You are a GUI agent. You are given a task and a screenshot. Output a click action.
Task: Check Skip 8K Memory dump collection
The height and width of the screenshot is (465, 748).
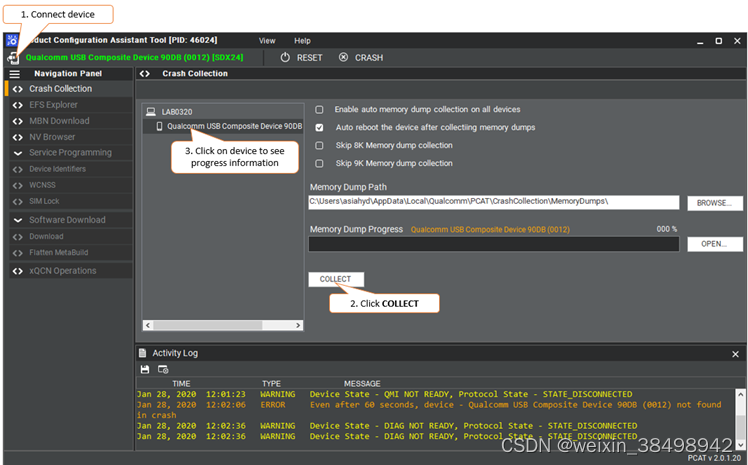click(x=319, y=145)
